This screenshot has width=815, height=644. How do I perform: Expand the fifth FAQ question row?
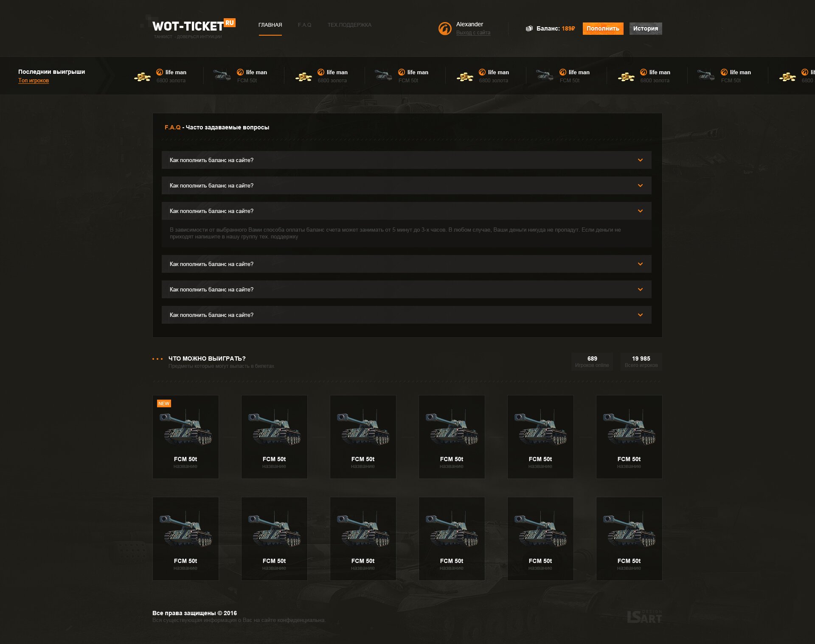pos(406,289)
